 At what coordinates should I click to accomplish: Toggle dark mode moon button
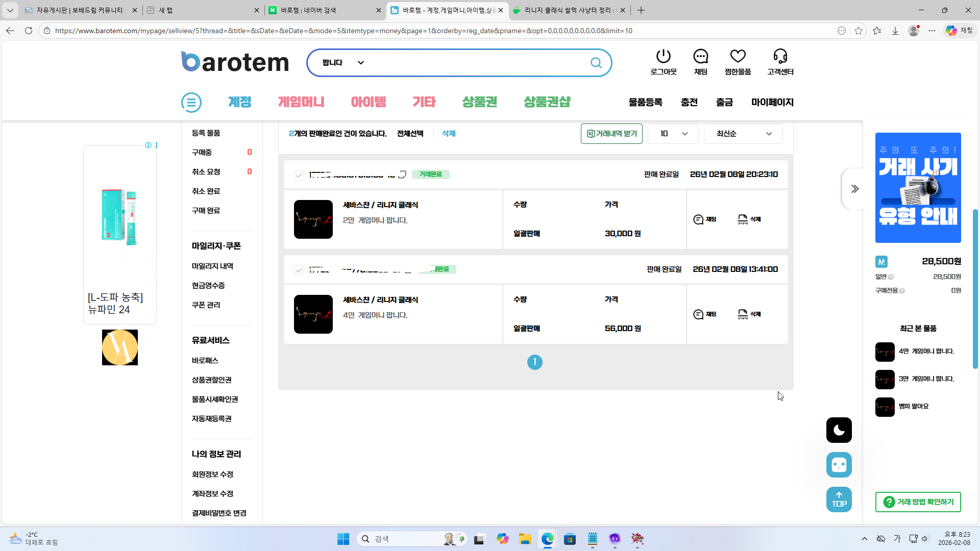pos(839,430)
